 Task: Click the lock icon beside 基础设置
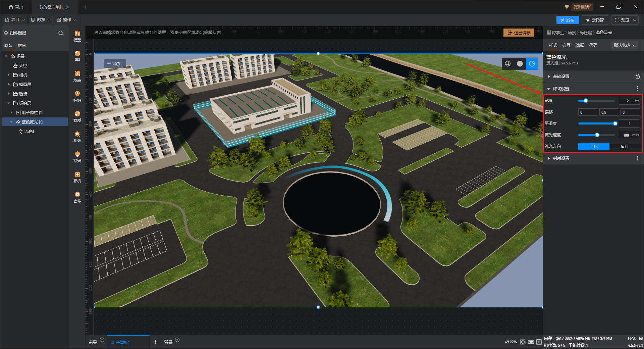[x=637, y=77]
